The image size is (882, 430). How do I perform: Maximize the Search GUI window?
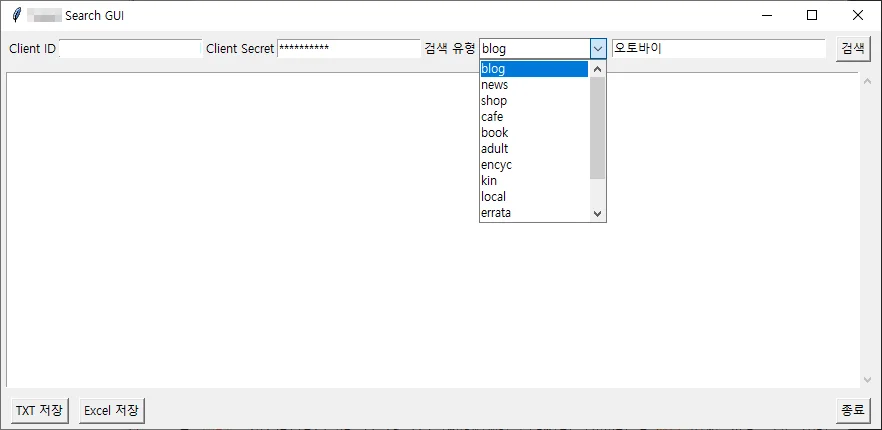tap(812, 16)
